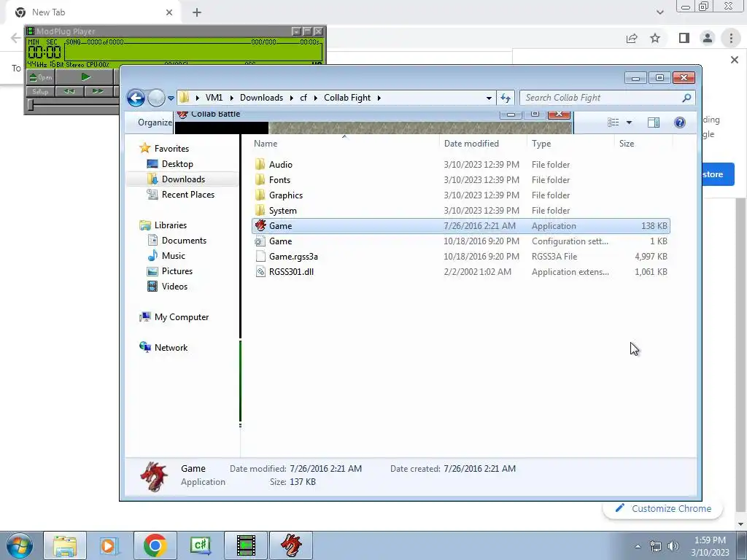Toggle the preview pane in Explorer
The width and height of the screenshot is (747, 560).
(654, 122)
